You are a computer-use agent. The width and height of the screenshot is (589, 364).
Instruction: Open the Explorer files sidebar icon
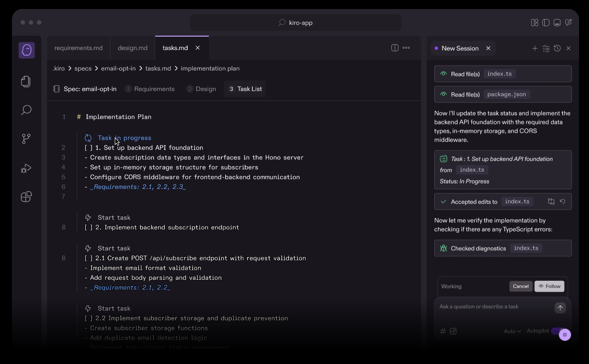pos(26,81)
